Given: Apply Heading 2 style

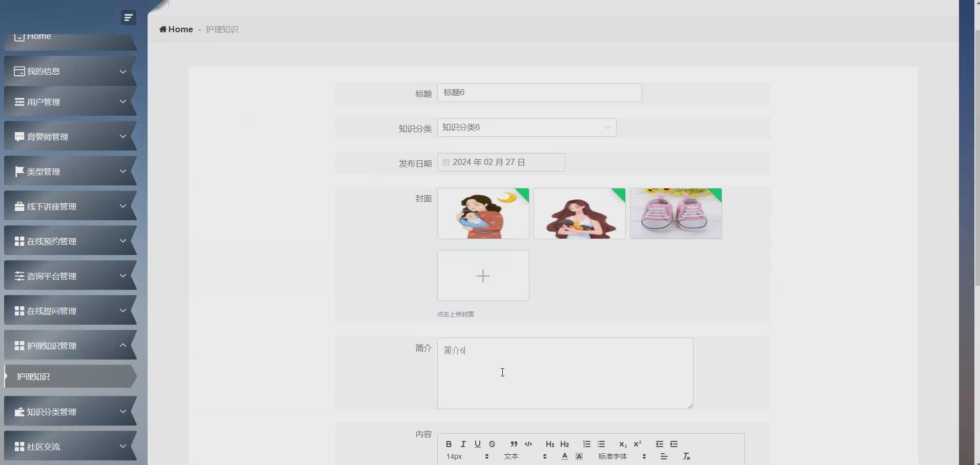Looking at the screenshot, I should pos(565,444).
